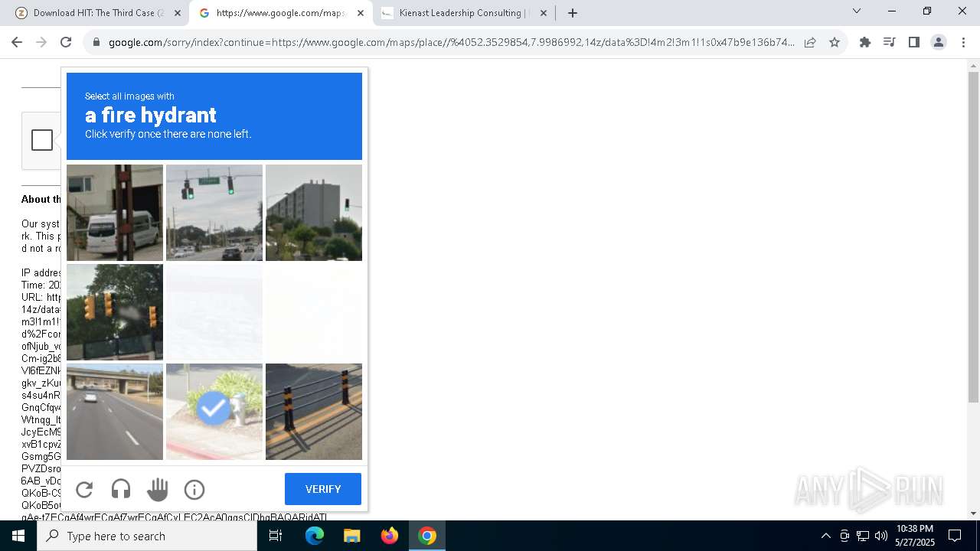This screenshot has width=980, height=551.
Task: Deselect the checked fire hydrant tile
Action: click(214, 412)
